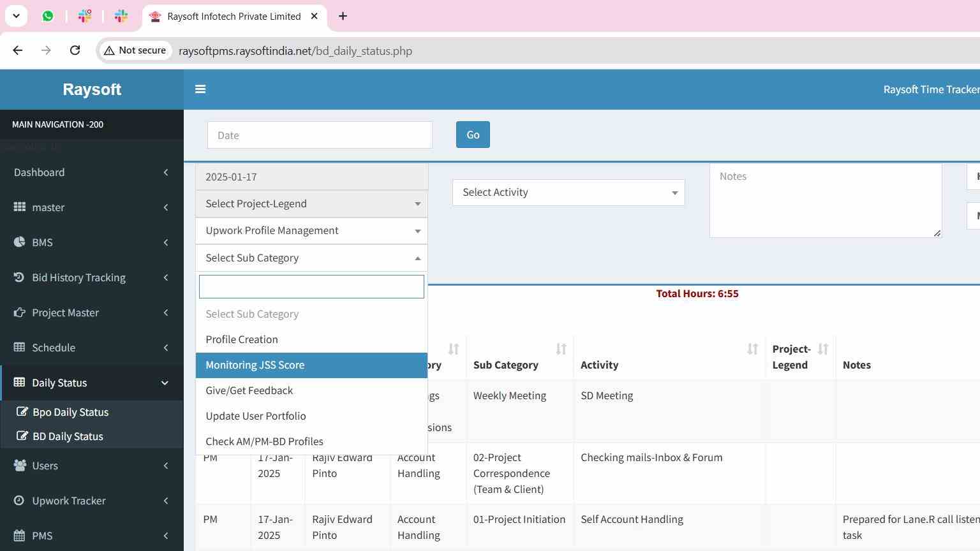Click the 2025-01-17 date field

pyautogui.click(x=311, y=177)
